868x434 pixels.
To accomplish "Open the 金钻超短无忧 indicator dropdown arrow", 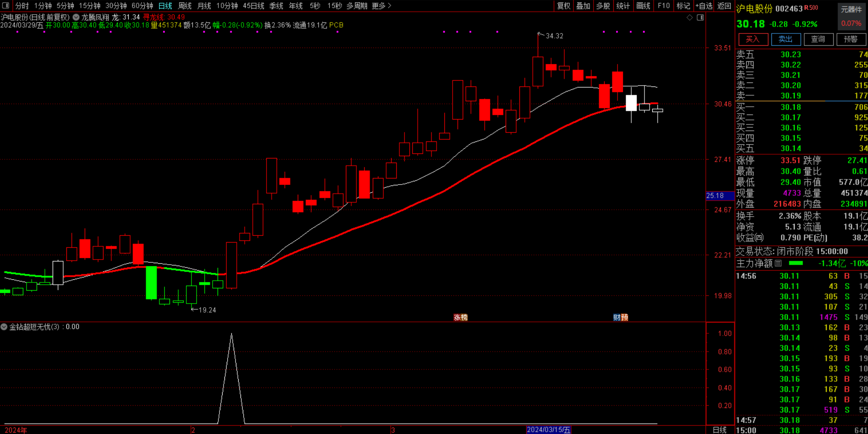I will (4, 327).
